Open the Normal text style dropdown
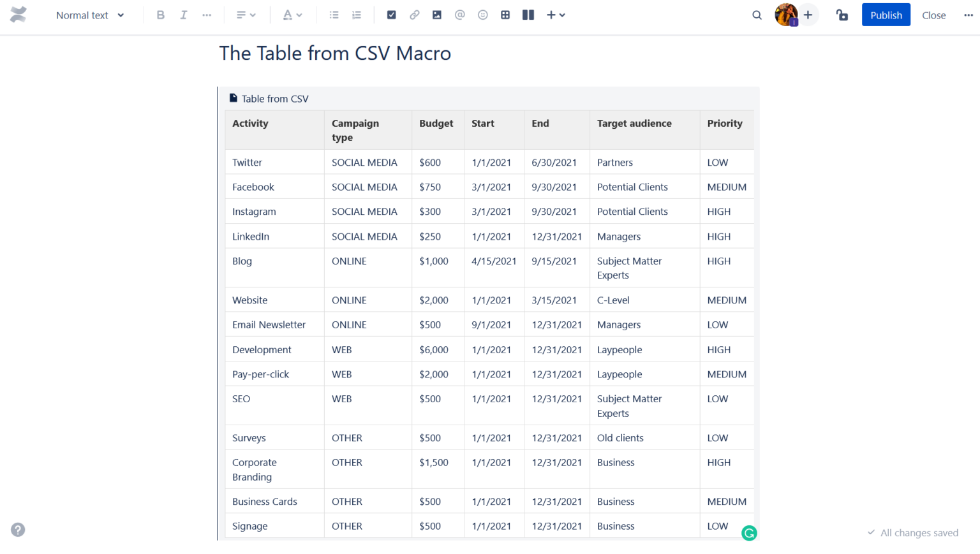The height and width of the screenshot is (554, 980). 89,15
